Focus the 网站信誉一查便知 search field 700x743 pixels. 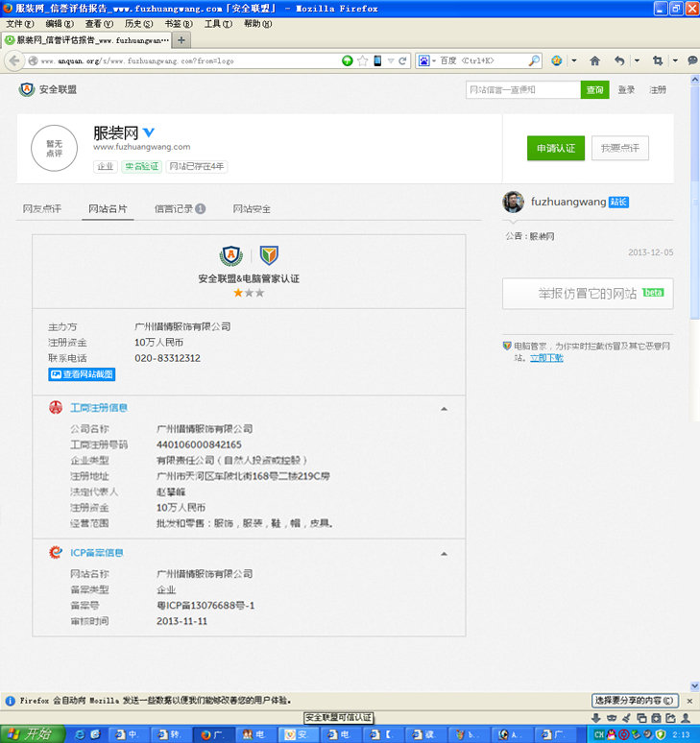coord(523,89)
